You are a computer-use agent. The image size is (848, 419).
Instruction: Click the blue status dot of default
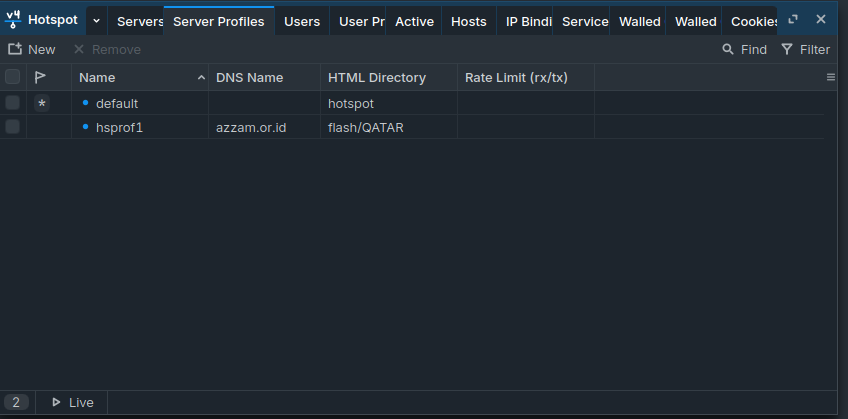click(85, 102)
